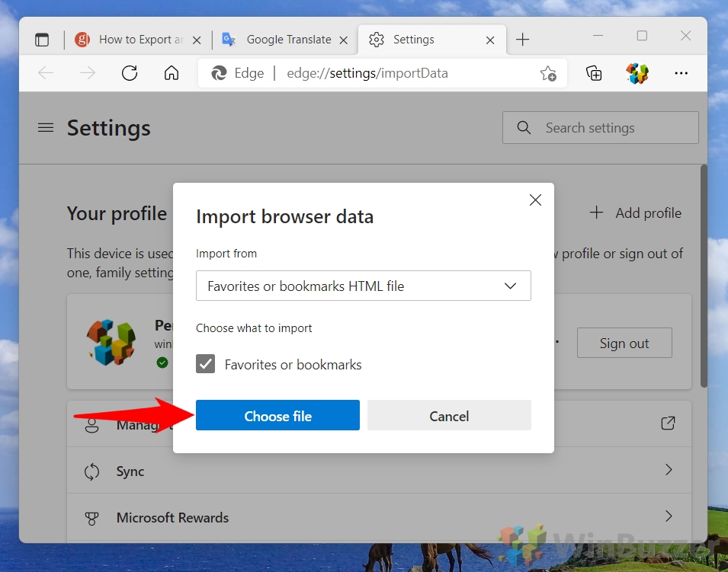Click the Choose file button

pos(277,415)
